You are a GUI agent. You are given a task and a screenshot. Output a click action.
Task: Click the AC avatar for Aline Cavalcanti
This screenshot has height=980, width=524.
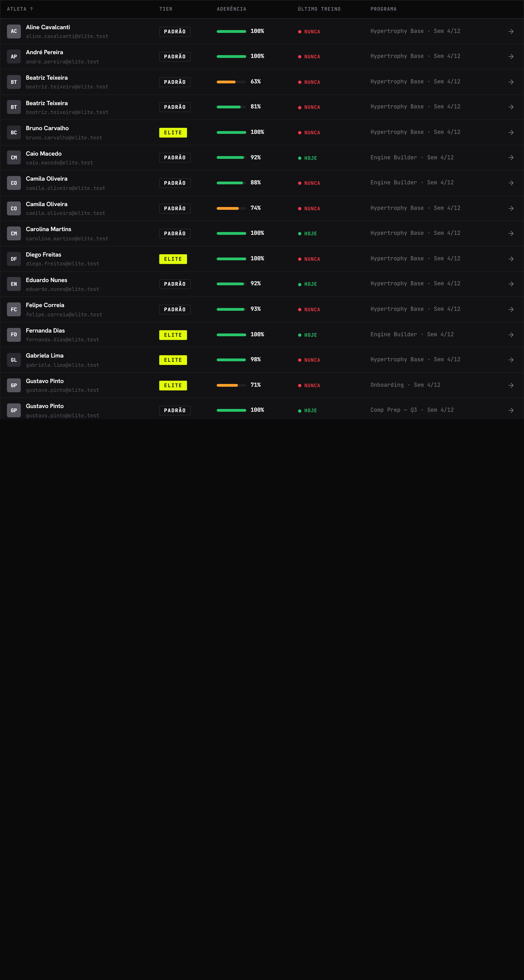click(14, 31)
